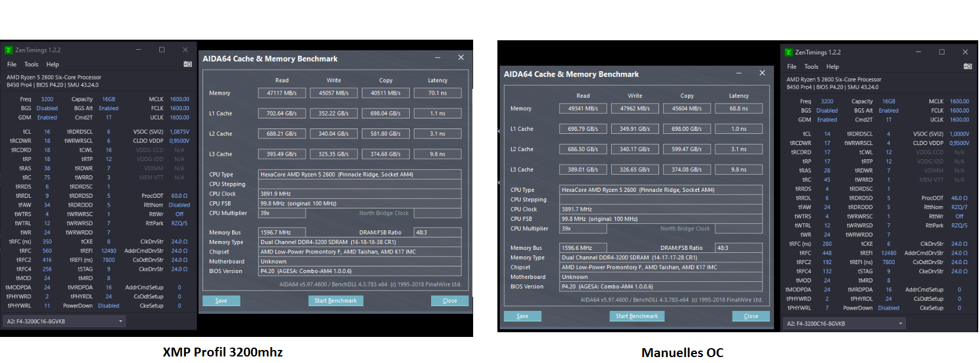Viewport: 980px width, 363px height.
Task: Click 'Manuelles OC' caption text
Action: (682, 352)
